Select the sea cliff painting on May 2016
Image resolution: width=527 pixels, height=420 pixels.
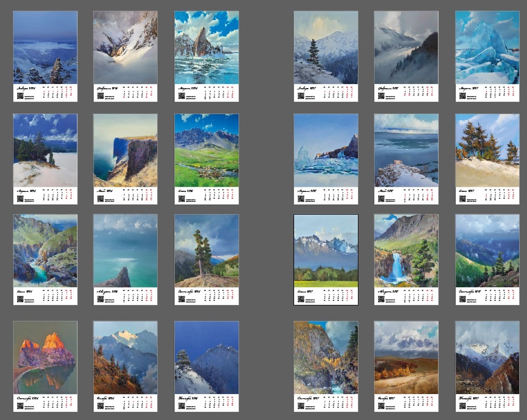(125, 150)
